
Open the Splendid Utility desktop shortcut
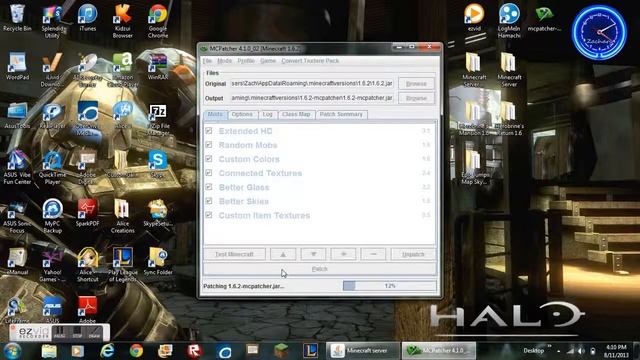pyautogui.click(x=52, y=20)
